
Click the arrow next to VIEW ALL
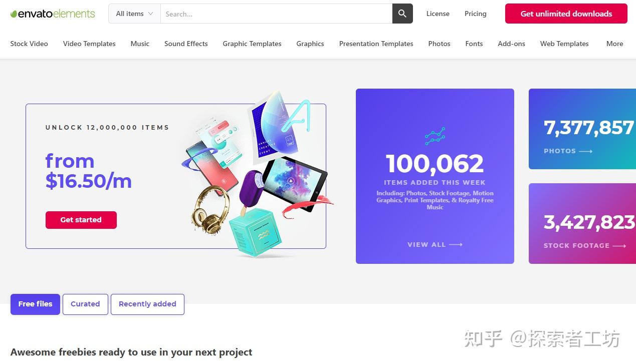pos(454,244)
